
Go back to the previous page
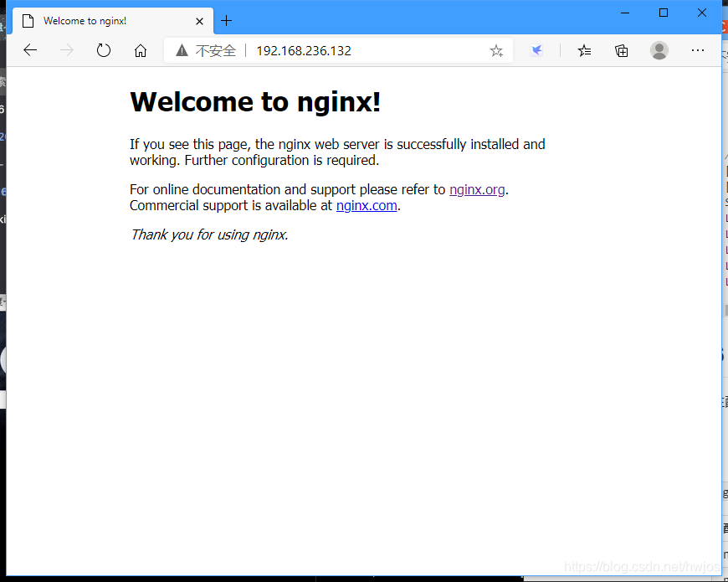pos(30,50)
